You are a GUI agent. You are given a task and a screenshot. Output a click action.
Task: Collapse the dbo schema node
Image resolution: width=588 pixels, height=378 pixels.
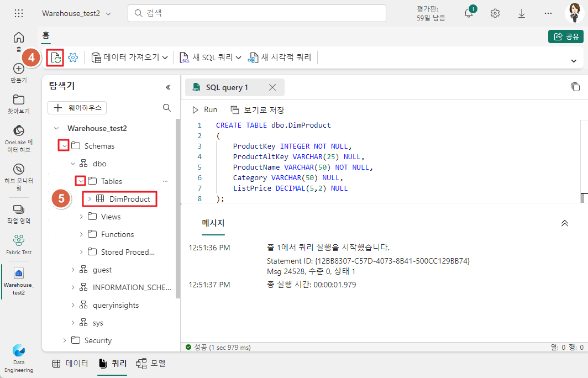(73, 164)
